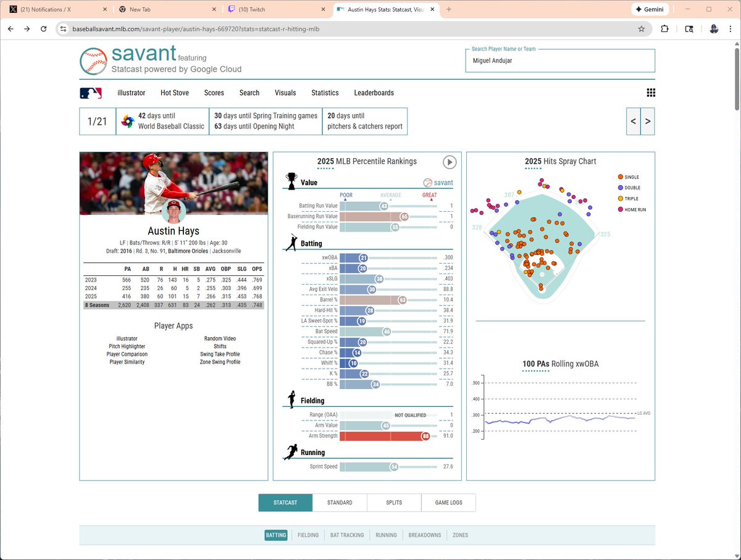The width and height of the screenshot is (741, 560).
Task: Select the RUNNING sub-tab
Action: pos(387,535)
